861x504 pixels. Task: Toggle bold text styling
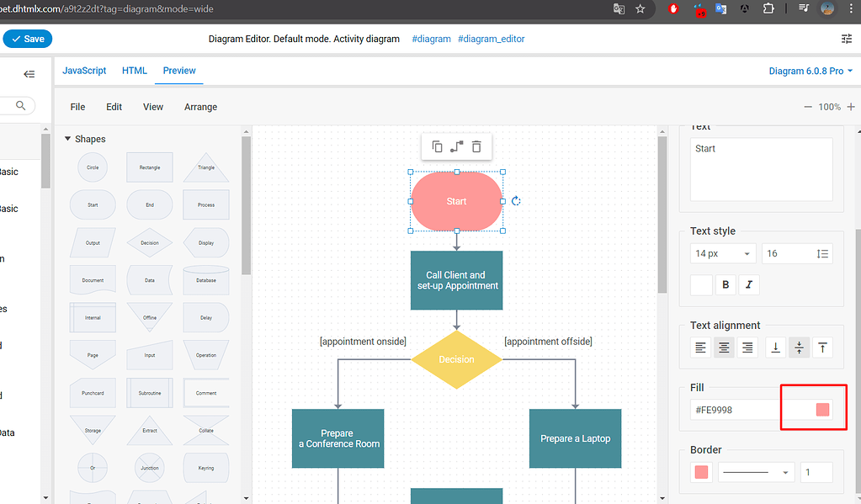725,284
